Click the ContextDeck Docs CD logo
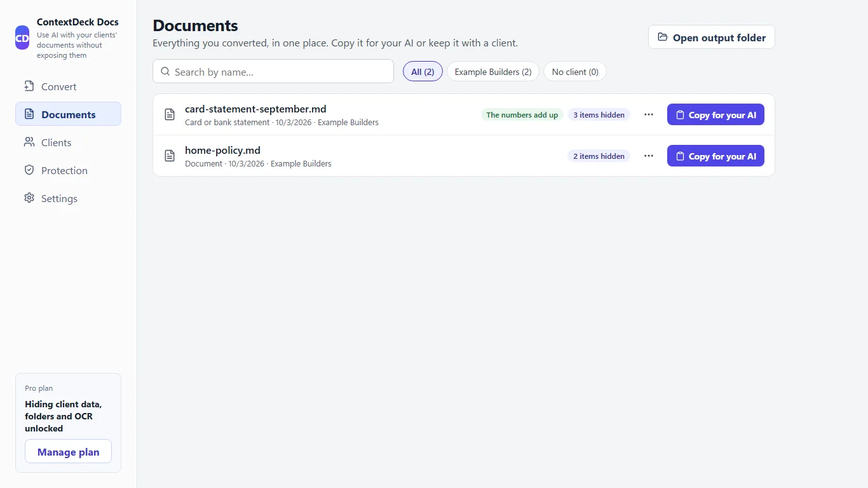 (x=22, y=37)
